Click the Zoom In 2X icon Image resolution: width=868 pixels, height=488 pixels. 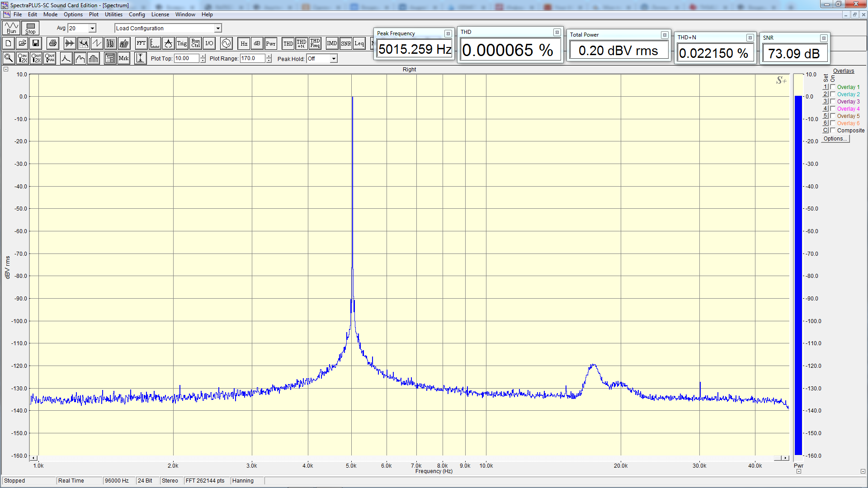click(22, 58)
